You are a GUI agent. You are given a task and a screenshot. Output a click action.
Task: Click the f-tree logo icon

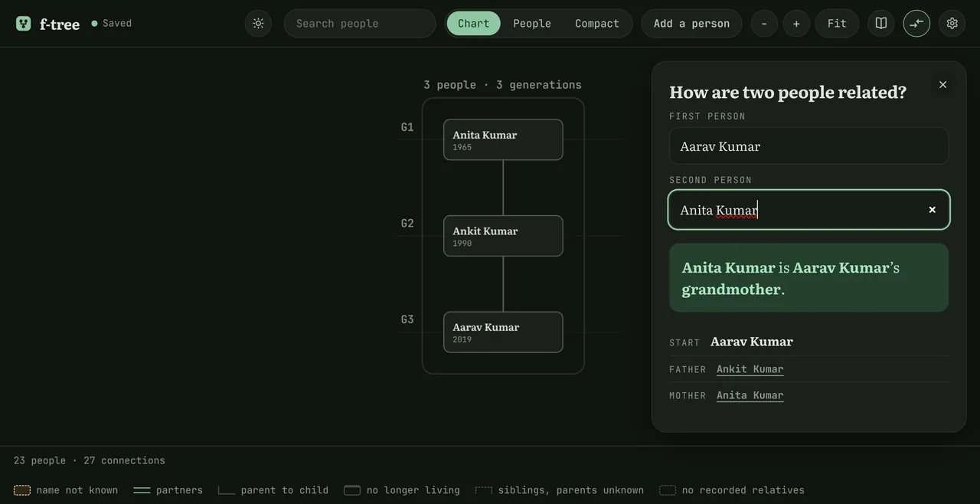(24, 24)
